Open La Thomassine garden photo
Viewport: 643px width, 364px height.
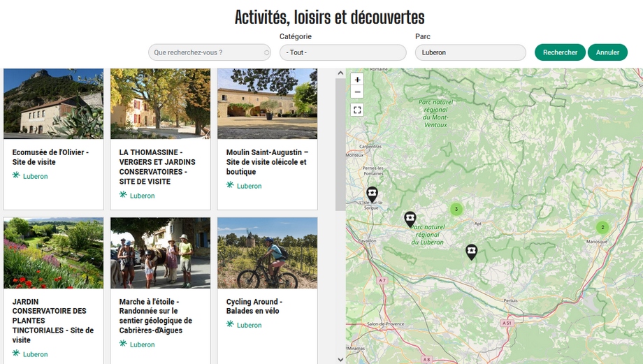[x=160, y=103]
